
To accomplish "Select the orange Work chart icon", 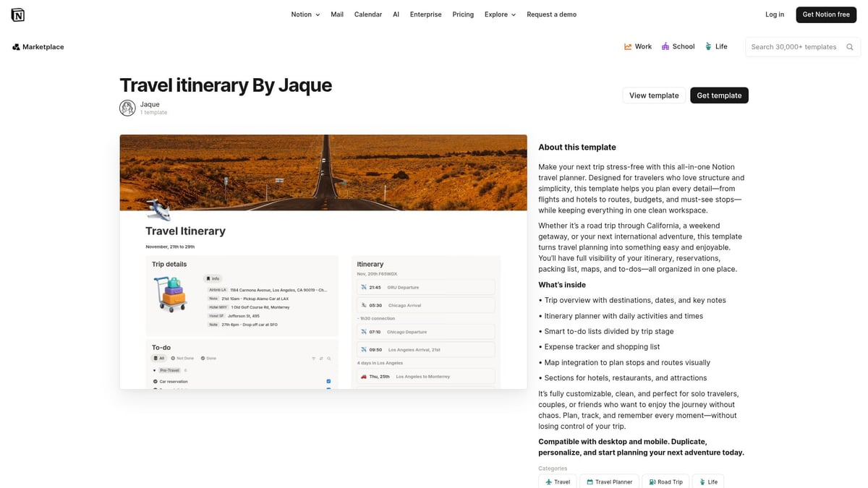I will (x=628, y=46).
